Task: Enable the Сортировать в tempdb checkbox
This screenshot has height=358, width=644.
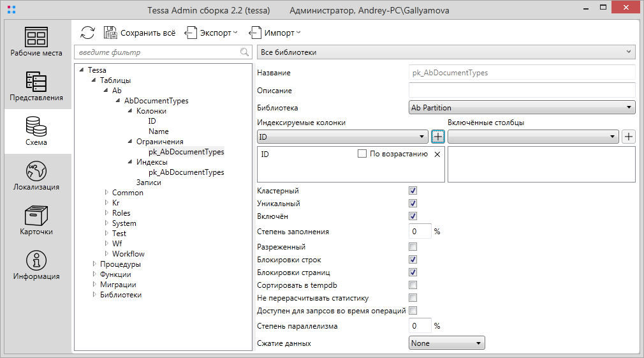Action: [413, 285]
